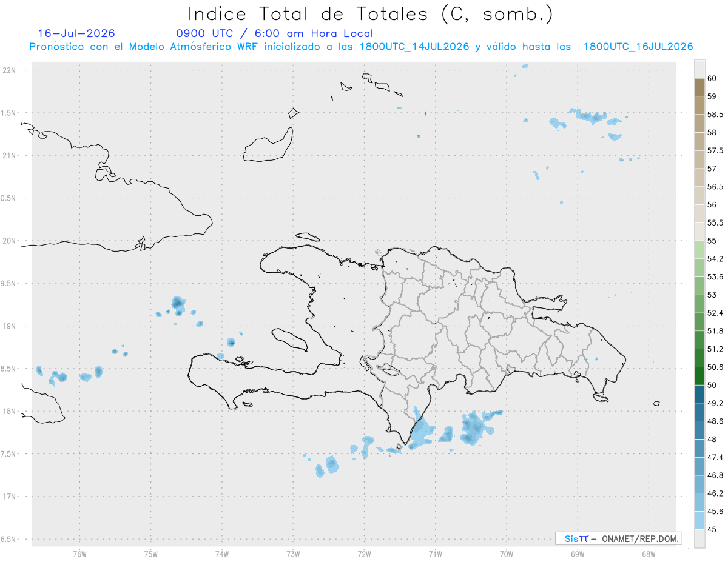Image resolution: width=728 pixels, height=562 pixels.
Task: Click the latitude axis label "19N"
Action: (9, 326)
